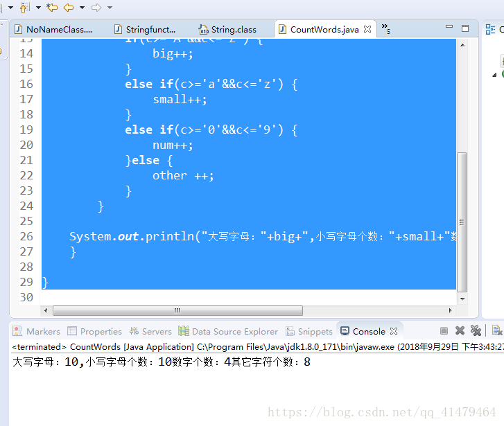504x426 pixels.
Task: Open the Data Source Explorer tab
Action: (x=228, y=331)
